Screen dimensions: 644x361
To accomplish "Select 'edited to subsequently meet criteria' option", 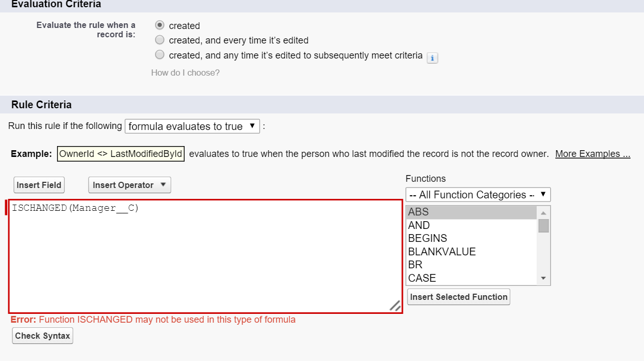I will click(160, 55).
